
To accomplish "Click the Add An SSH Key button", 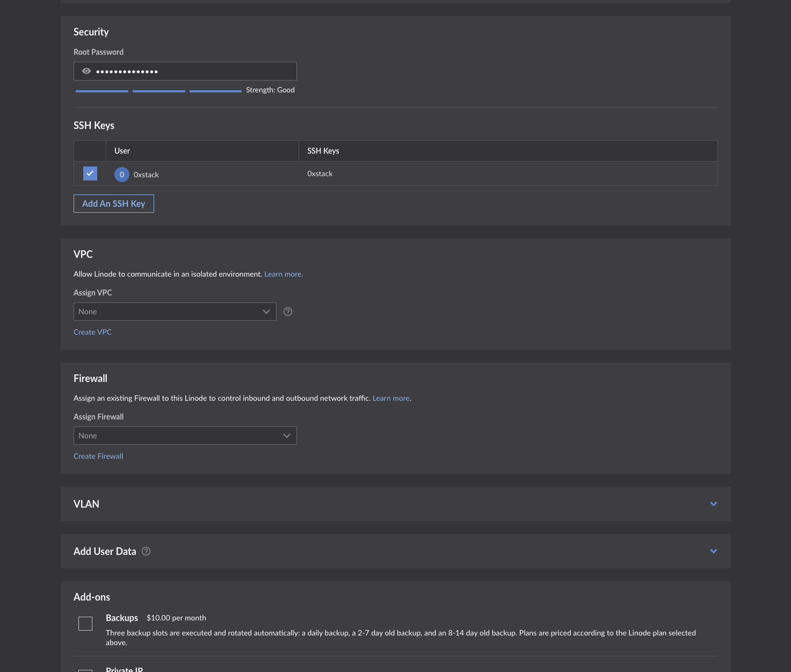I will pos(114,204).
